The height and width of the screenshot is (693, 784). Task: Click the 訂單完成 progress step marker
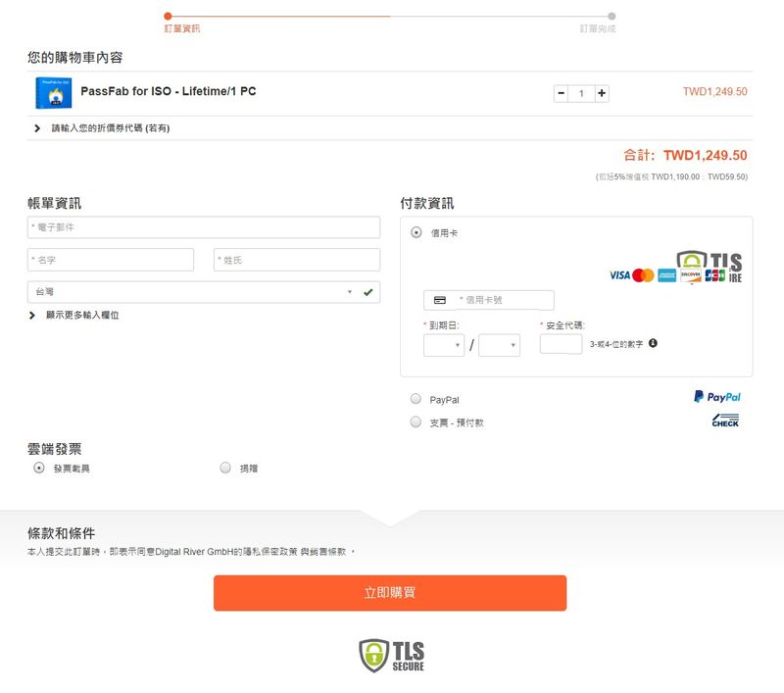pos(612,16)
